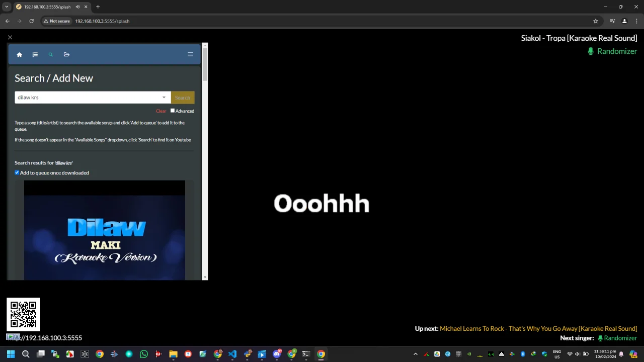
Task: Open Bluetooth tray icon
Action: (523, 354)
